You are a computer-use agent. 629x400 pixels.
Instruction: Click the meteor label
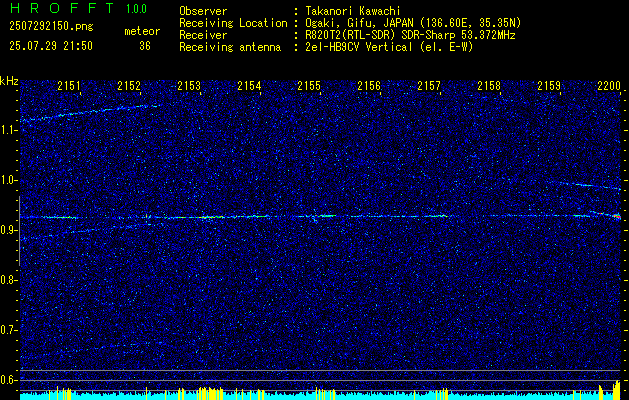(142, 31)
